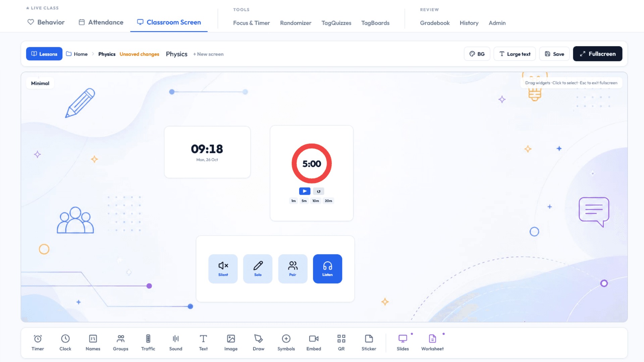644x362 pixels.
Task: Set work mode to Silent
Action: pos(223,269)
